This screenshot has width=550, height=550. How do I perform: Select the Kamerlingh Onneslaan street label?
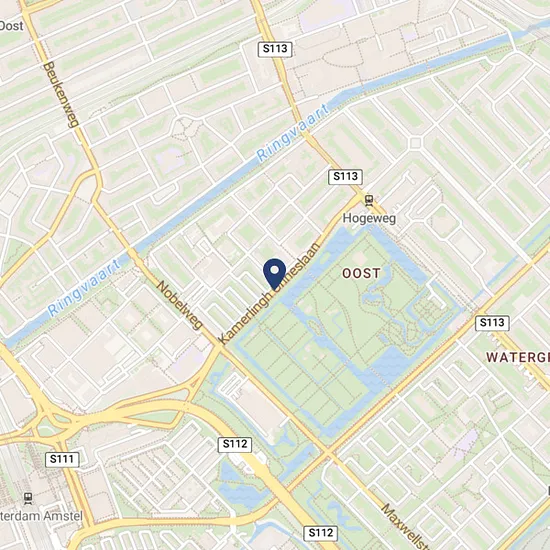tap(269, 293)
